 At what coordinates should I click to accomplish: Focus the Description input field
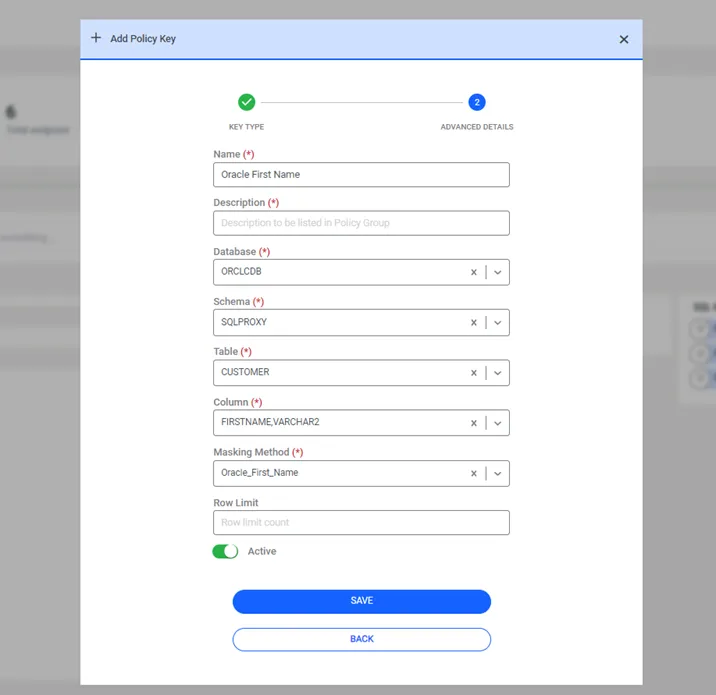click(x=361, y=223)
